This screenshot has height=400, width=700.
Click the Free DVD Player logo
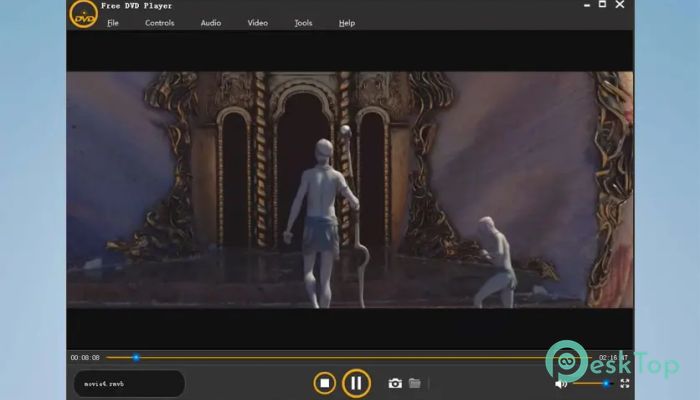[83, 14]
